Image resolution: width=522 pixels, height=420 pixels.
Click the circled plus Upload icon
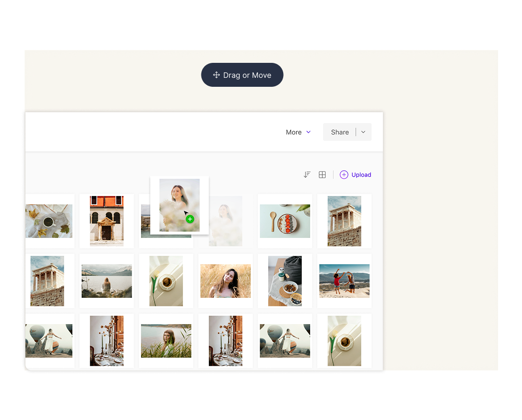coord(344,175)
